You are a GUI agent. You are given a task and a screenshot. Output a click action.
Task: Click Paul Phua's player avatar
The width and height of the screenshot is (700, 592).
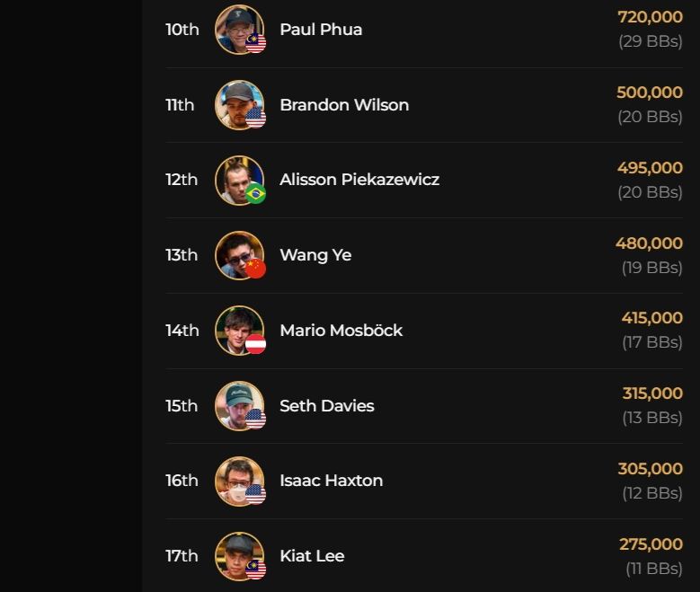click(238, 30)
